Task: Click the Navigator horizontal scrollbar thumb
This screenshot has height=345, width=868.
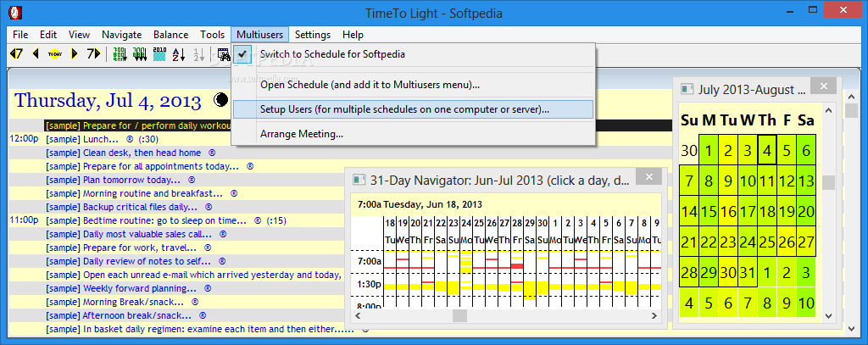Action: (459, 315)
